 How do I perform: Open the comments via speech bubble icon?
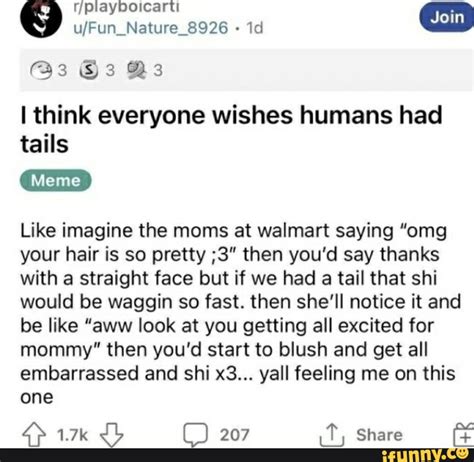point(196,435)
